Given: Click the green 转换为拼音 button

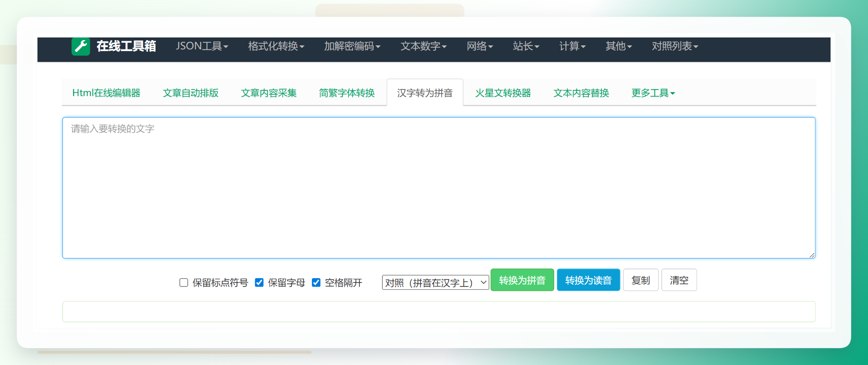Looking at the screenshot, I should pos(522,280).
